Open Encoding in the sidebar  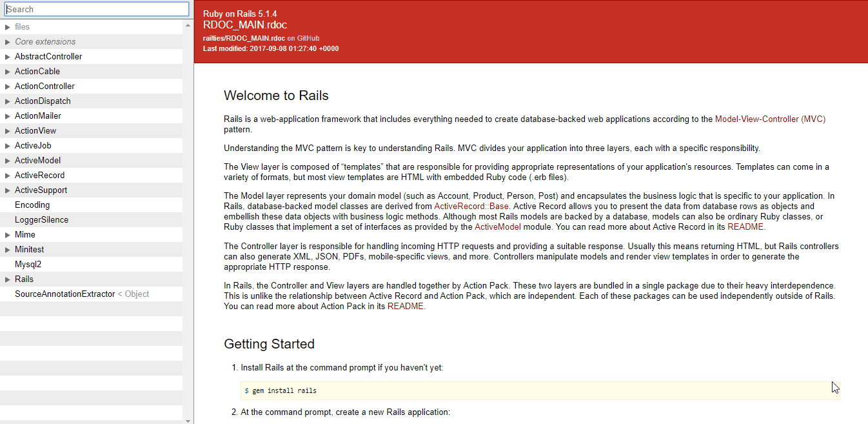tap(32, 205)
